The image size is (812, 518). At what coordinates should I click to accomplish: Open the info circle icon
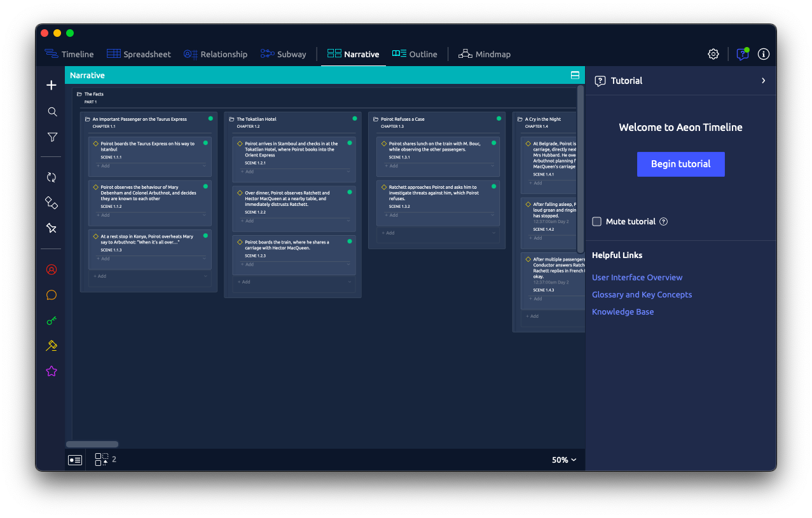tap(764, 54)
